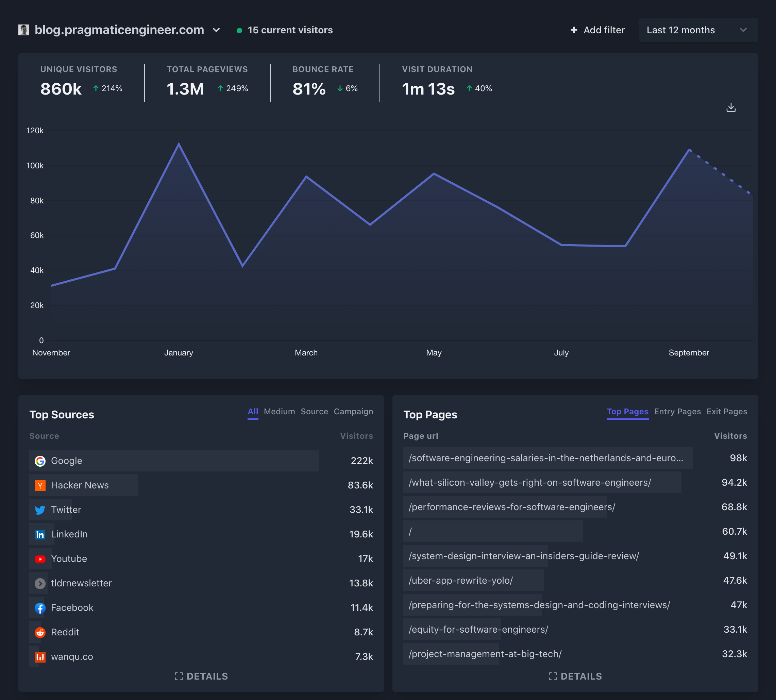Image resolution: width=776 pixels, height=700 pixels.
Task: Click the Add filter button
Action: (597, 30)
